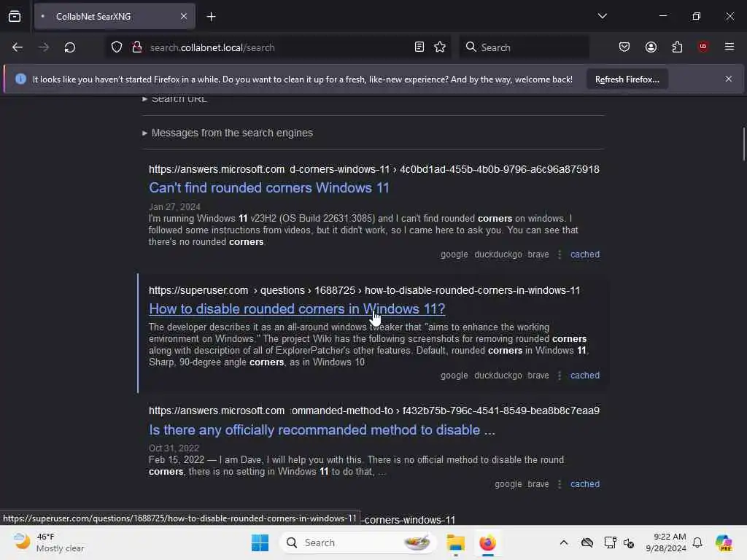Open Firefox account icon
This screenshot has height=560, width=747.
click(651, 47)
